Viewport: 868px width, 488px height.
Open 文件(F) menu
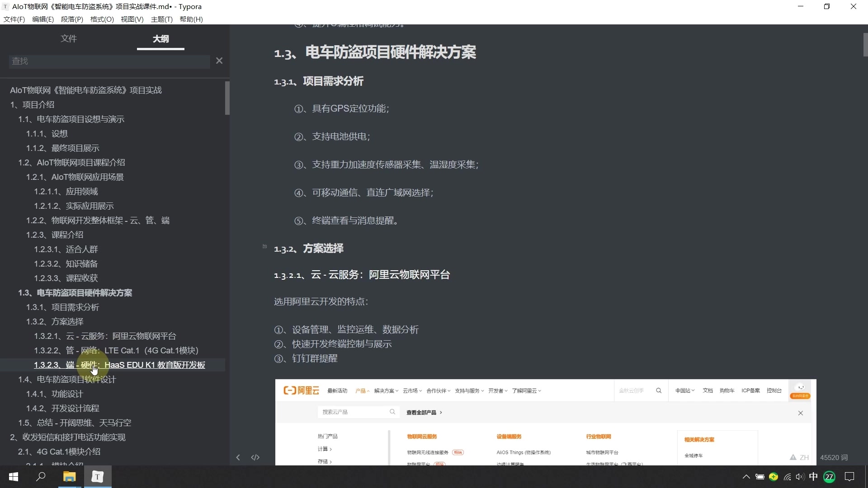(x=14, y=19)
